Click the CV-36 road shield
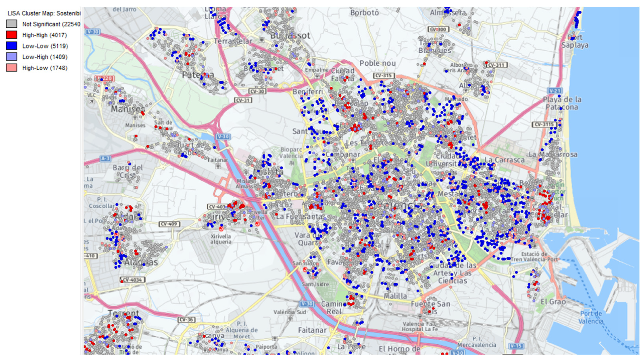The height and width of the screenshot is (360, 644). (x=186, y=320)
